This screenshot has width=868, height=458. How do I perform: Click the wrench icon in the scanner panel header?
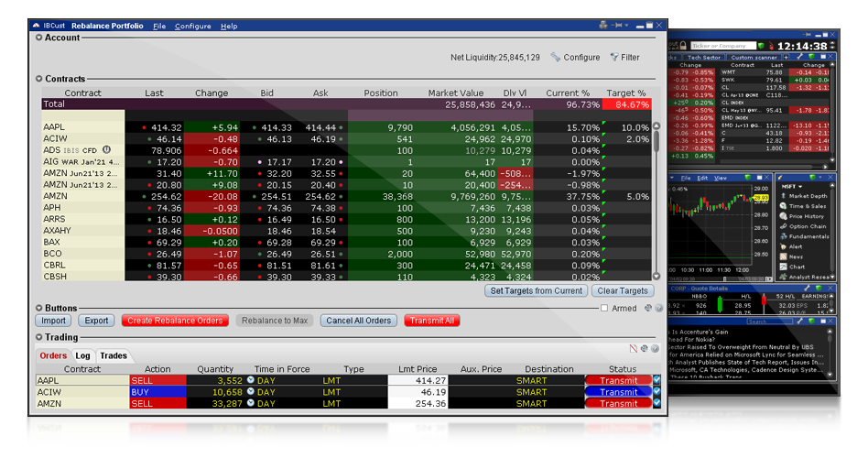800,57
